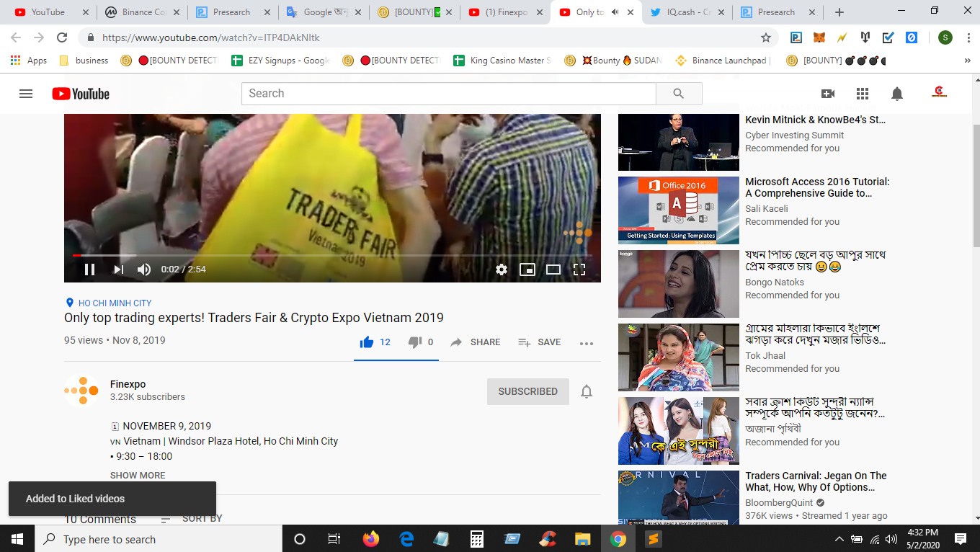Viewport: 980px width, 552px height.
Task: Enter full screen mode
Action: click(579, 270)
